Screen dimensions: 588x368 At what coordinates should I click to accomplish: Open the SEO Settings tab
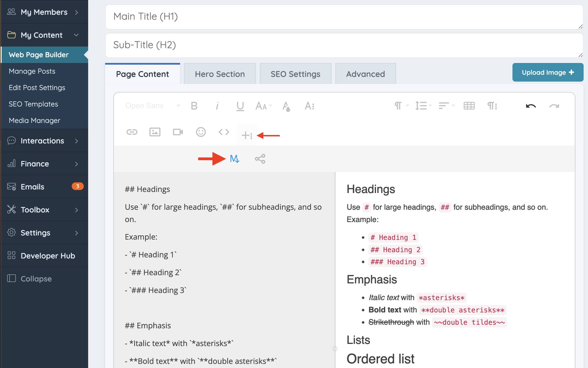[x=295, y=74]
